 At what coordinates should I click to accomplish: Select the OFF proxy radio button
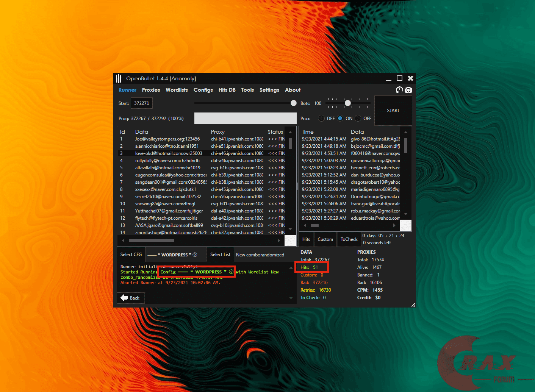tap(358, 118)
